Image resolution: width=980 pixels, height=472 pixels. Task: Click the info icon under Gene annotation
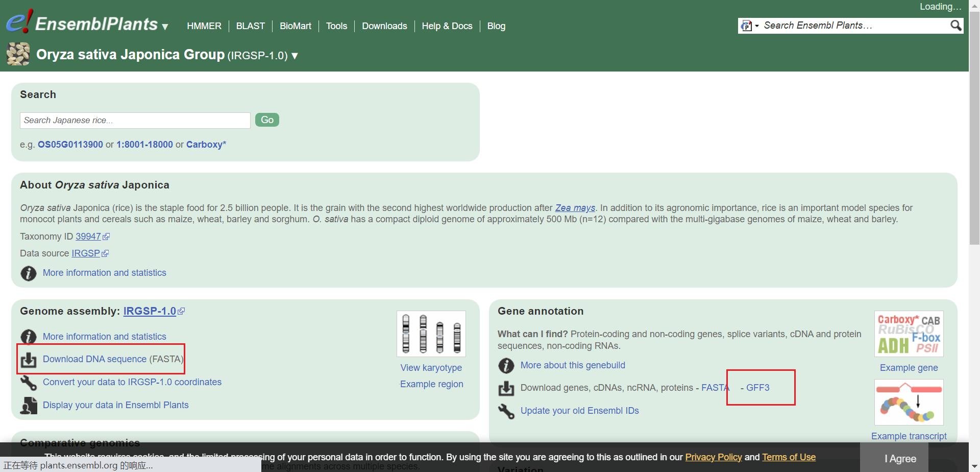tap(506, 366)
